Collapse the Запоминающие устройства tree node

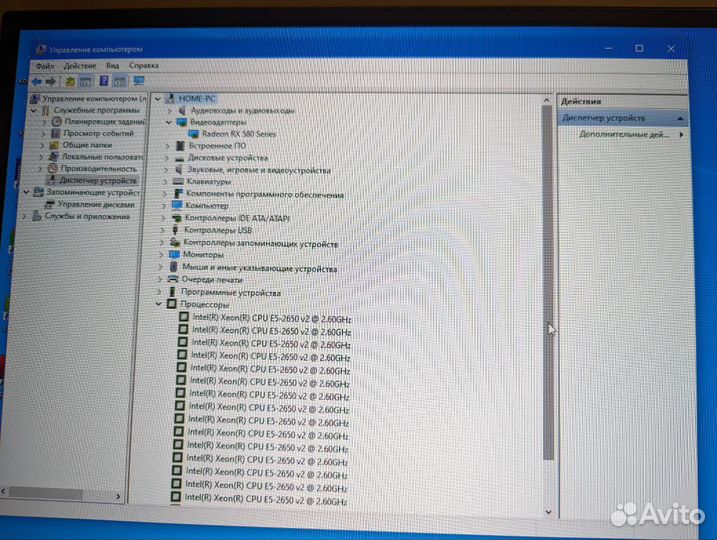[x=27, y=192]
